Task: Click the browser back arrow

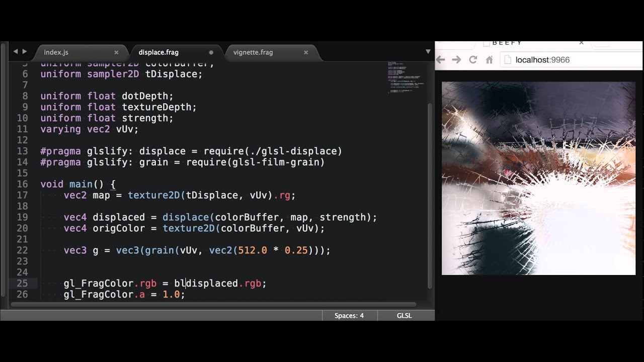Action: pyautogui.click(x=441, y=60)
